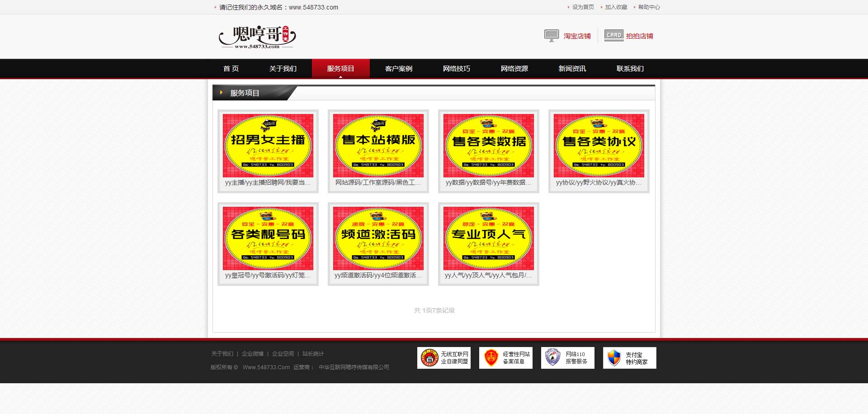Open 帮助中心 in the top bar
This screenshot has height=414, width=868.
(x=649, y=7)
